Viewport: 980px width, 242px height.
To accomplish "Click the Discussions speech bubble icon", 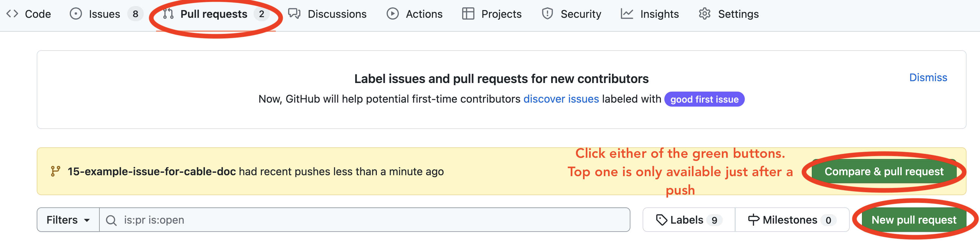I will [294, 14].
